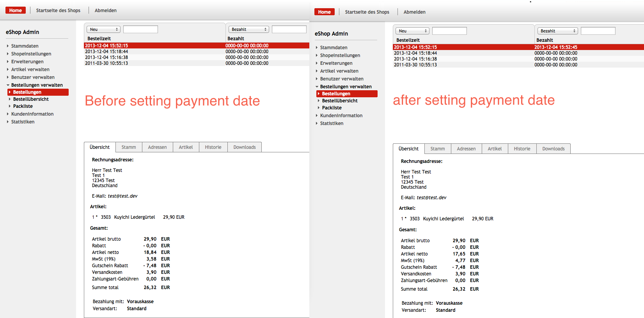
Task: Open Downloads tab in before-payment screenshot
Action: click(245, 147)
